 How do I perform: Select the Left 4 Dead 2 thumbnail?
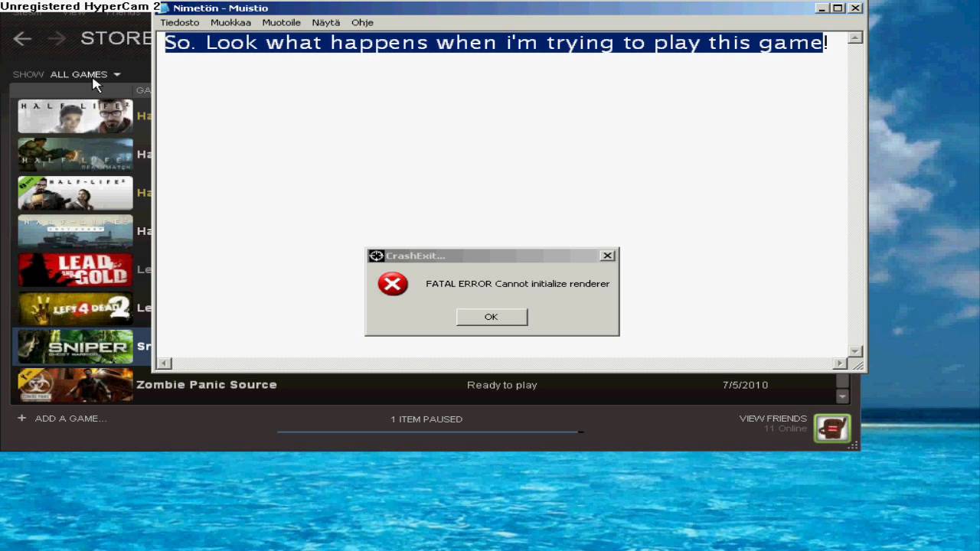pos(75,308)
